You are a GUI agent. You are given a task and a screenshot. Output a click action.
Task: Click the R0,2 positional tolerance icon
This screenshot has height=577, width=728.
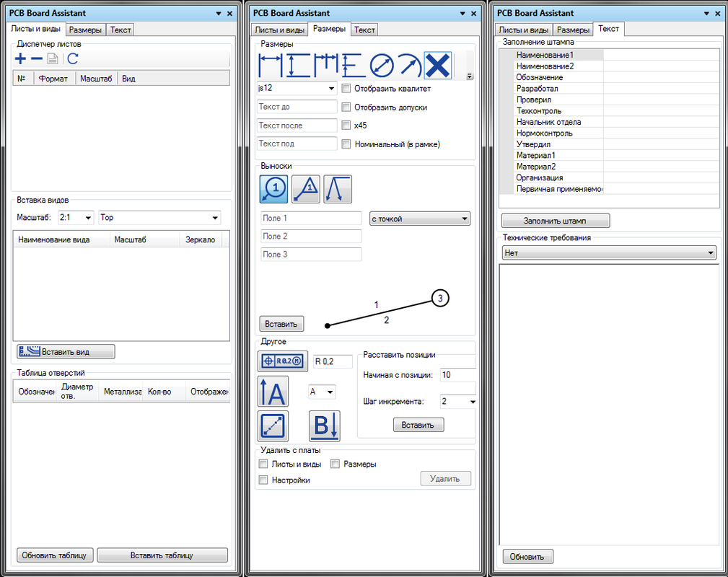click(x=283, y=361)
